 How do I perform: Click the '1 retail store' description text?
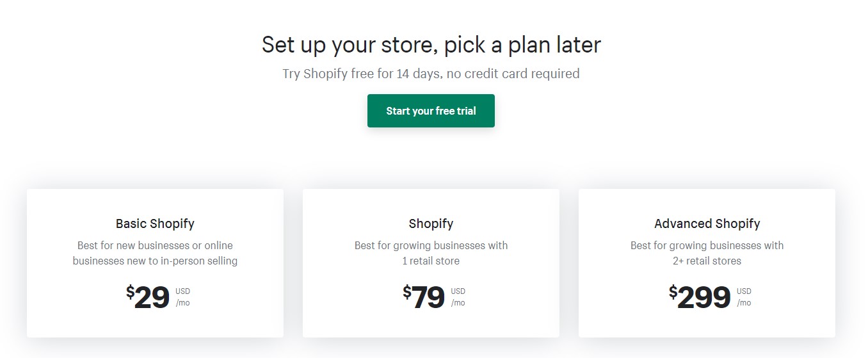tap(431, 261)
